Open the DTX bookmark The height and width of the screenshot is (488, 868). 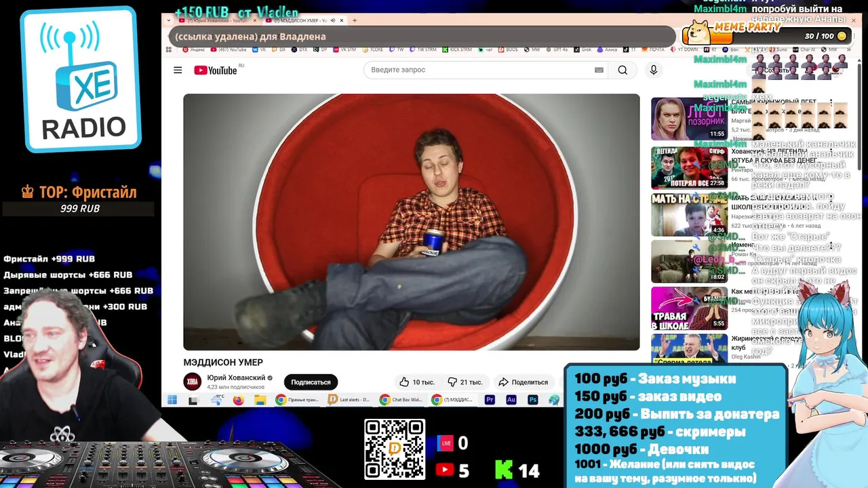coord(299,49)
